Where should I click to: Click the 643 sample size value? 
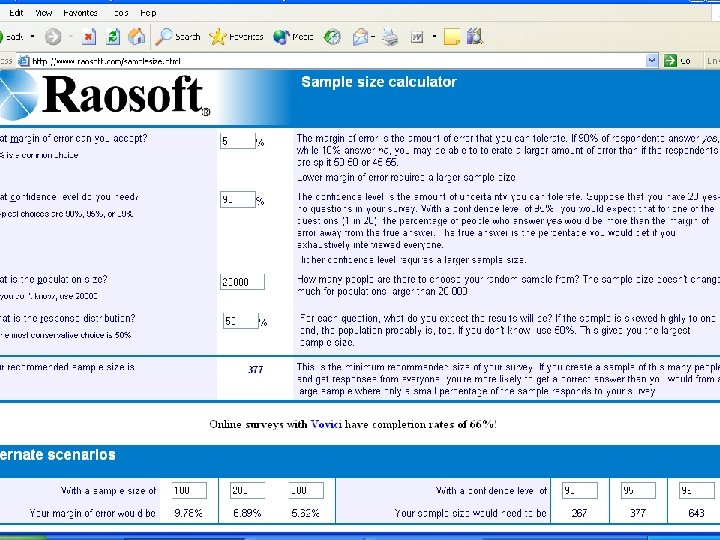697,513
